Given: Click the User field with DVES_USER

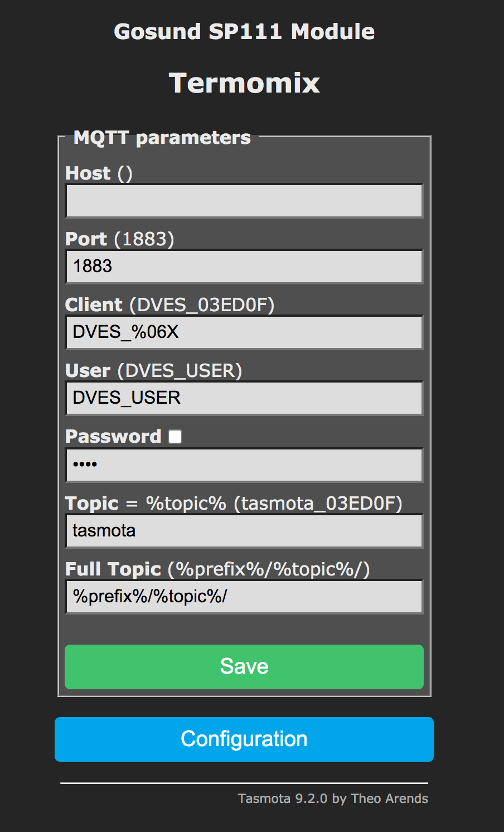Looking at the screenshot, I should (244, 398).
